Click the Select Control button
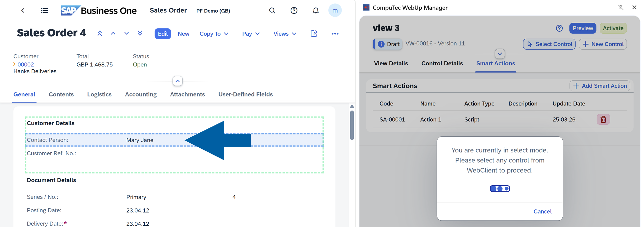 (549, 44)
